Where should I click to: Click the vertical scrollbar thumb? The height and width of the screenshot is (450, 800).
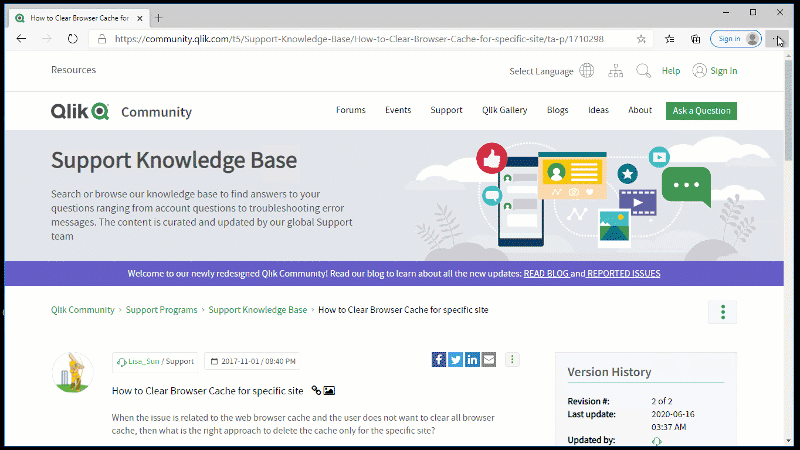(x=789, y=110)
